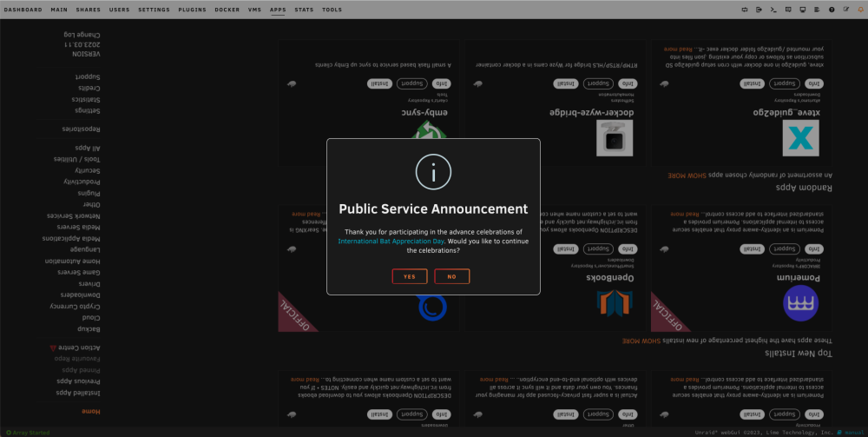
Task: Click Read more on the Actual description
Action: click(493, 380)
